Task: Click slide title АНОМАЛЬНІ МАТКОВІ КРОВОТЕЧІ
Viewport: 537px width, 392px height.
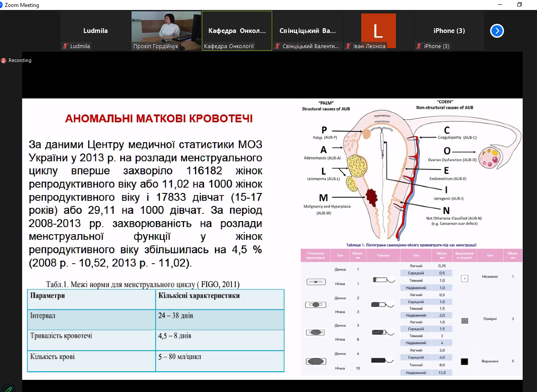Action: click(158, 119)
